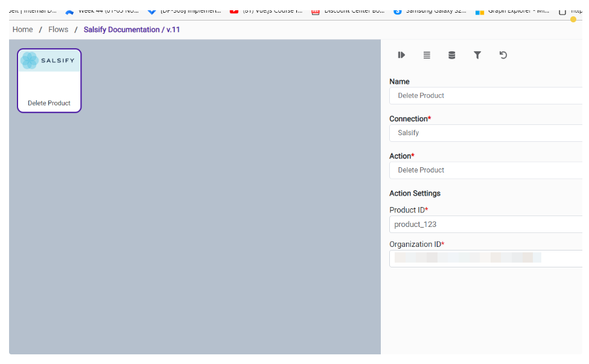589x364 pixels.
Task: Click the undo reset arrow icon
Action: coord(503,55)
